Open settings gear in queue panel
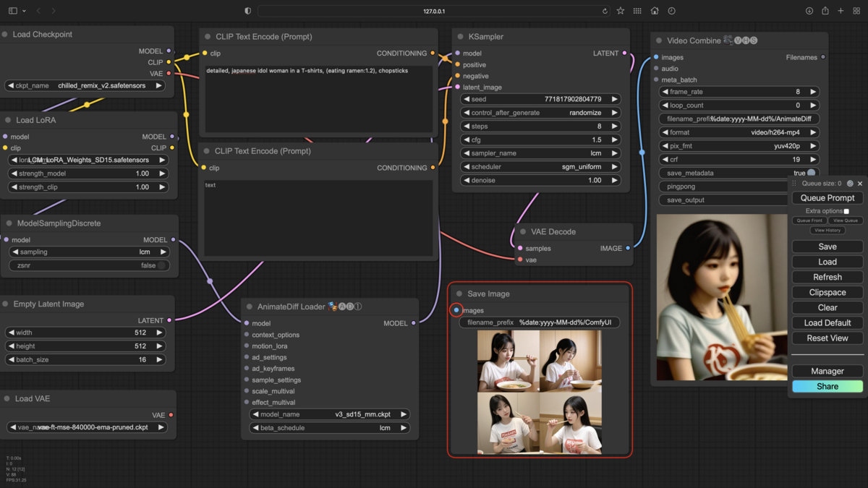 coord(850,184)
